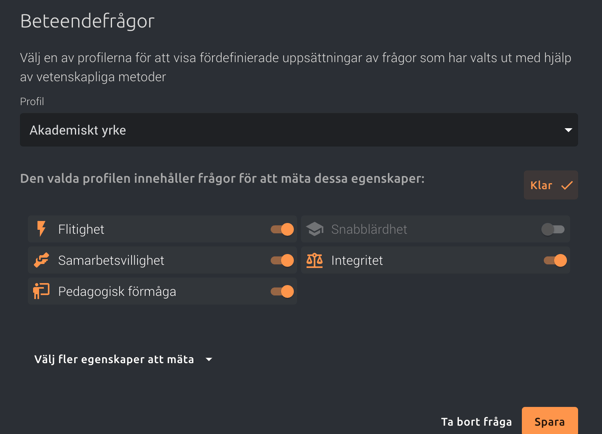Click the lightning bolt Flitighet icon
This screenshot has height=434, width=602.
[41, 229]
